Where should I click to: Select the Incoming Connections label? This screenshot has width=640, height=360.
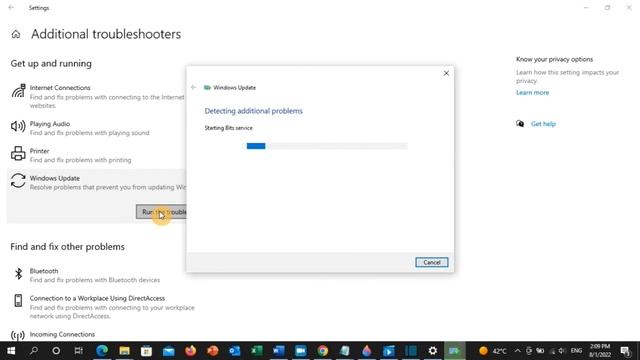[62, 334]
